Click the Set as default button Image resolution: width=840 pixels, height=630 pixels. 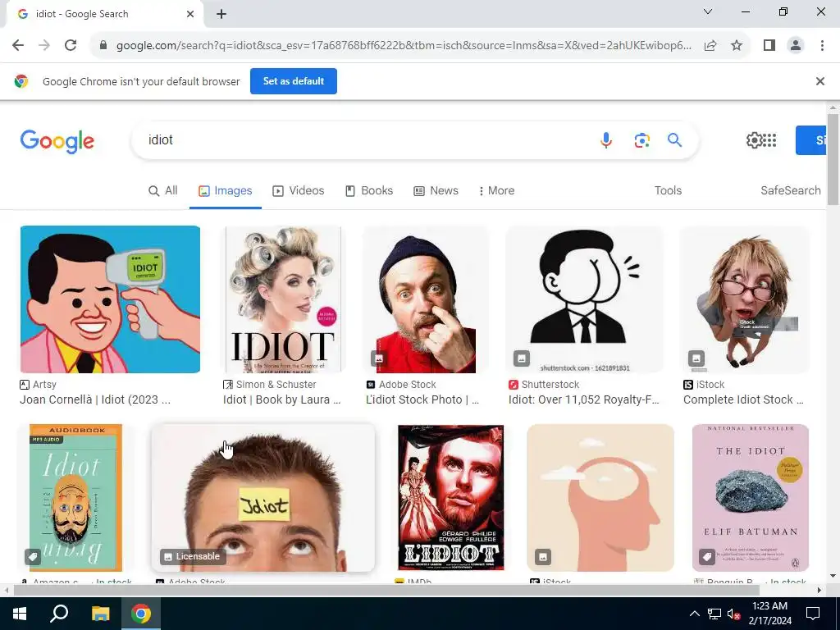coord(294,81)
